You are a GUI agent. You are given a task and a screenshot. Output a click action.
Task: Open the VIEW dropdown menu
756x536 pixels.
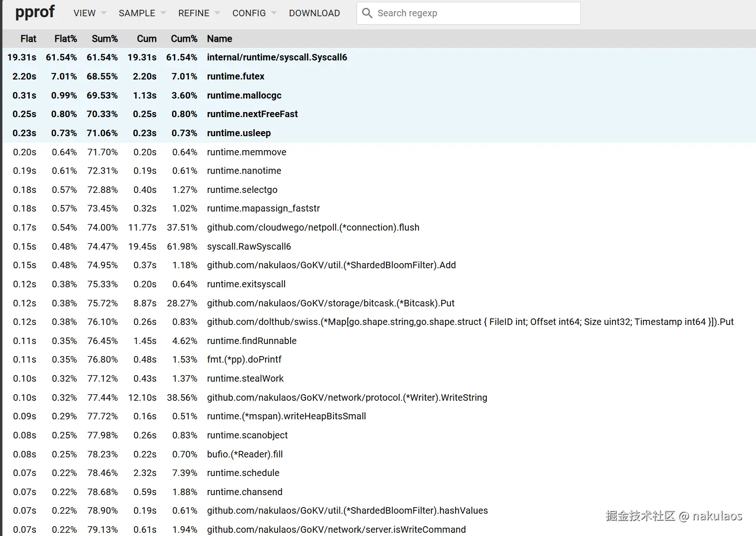coord(89,13)
